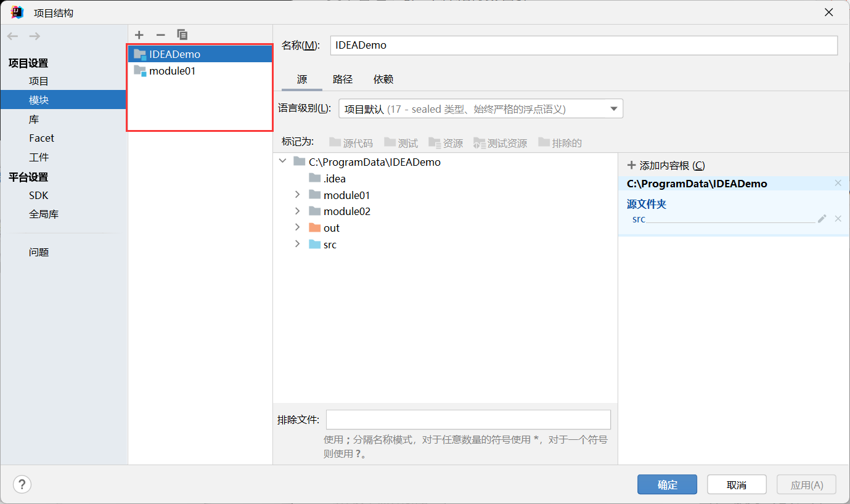The width and height of the screenshot is (850, 504).
Task: Click the help question mark icon
Action: click(22, 484)
